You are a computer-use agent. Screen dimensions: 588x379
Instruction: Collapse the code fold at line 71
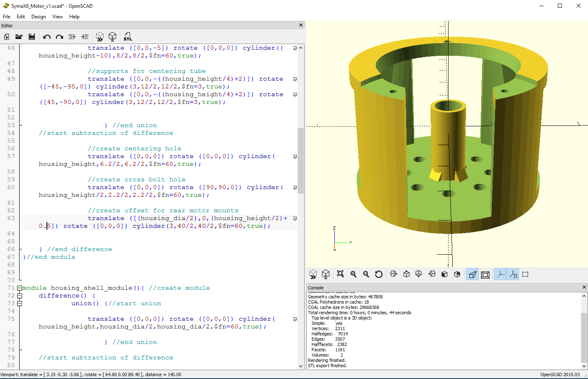(x=19, y=288)
